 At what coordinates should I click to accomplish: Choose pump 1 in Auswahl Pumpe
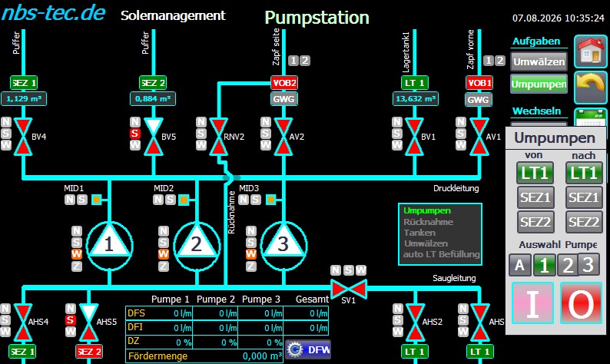pos(544,265)
